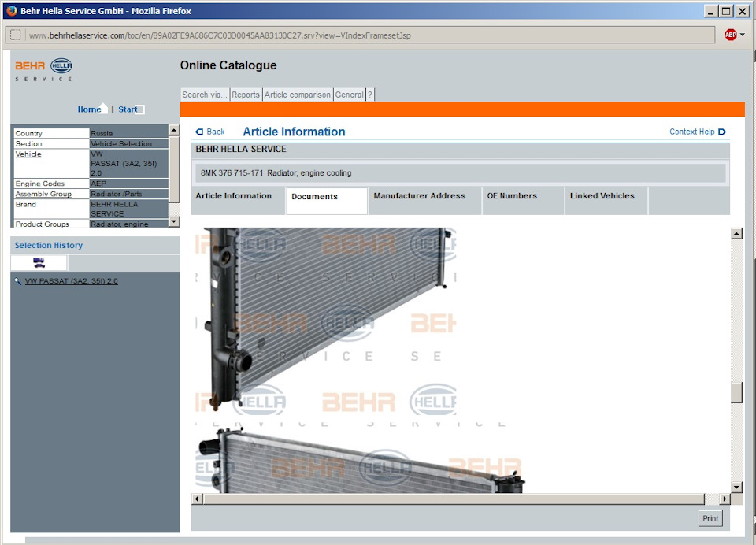Click the Engine Codes label
Image resolution: width=756 pixels, height=545 pixels.
(x=39, y=184)
